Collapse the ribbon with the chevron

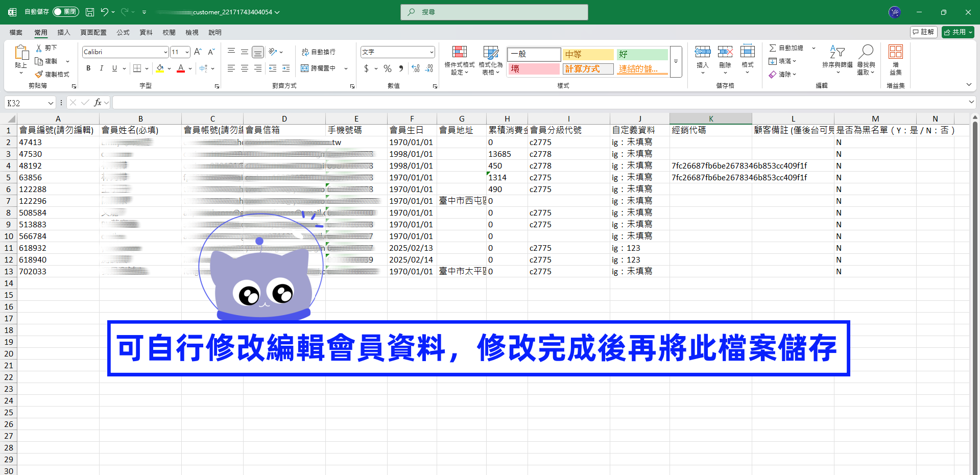969,85
